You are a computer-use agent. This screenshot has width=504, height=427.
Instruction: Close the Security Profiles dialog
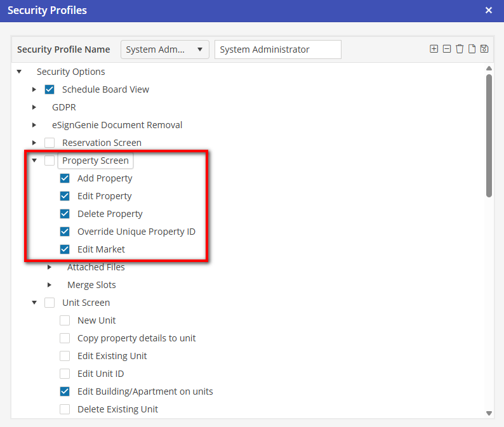coord(489,10)
